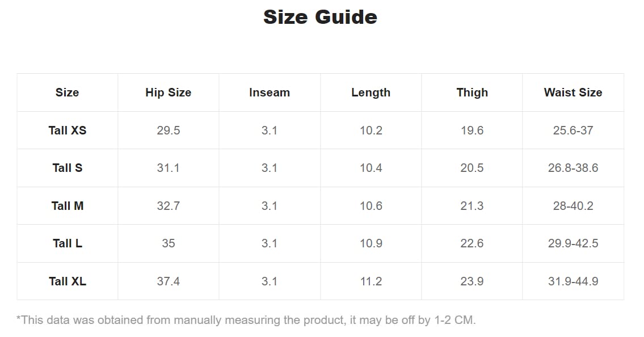Select the Tall XL row label

click(x=68, y=281)
